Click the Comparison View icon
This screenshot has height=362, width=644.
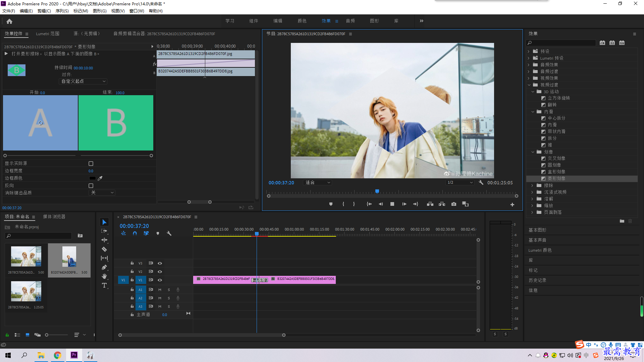pyautogui.click(x=465, y=204)
